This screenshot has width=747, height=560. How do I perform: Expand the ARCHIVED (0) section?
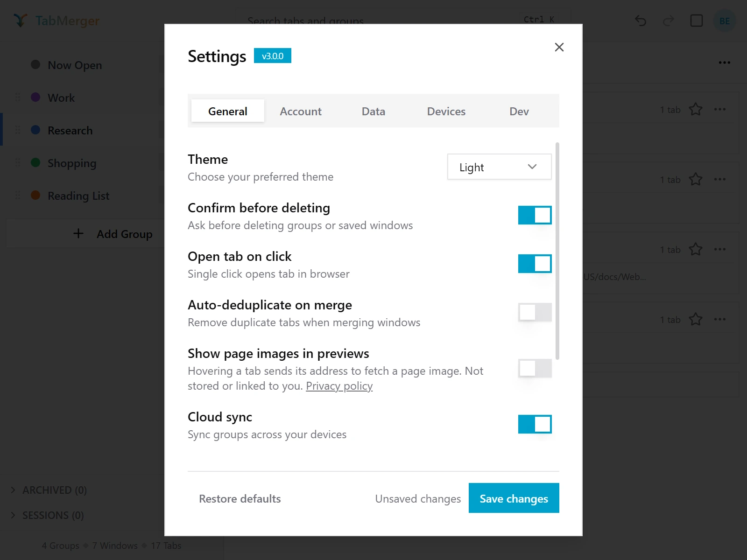tap(49, 490)
